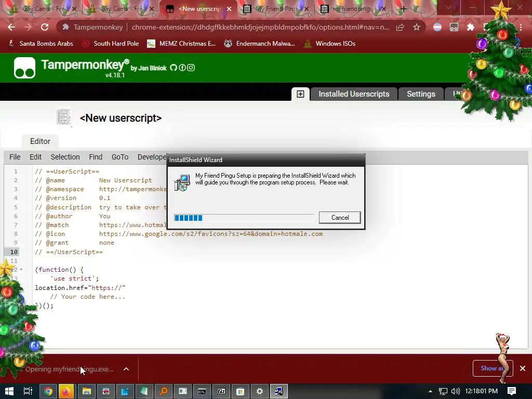Click the Tampermonkey logo in header
Screen dimensions: 532x399
[x=24, y=68]
